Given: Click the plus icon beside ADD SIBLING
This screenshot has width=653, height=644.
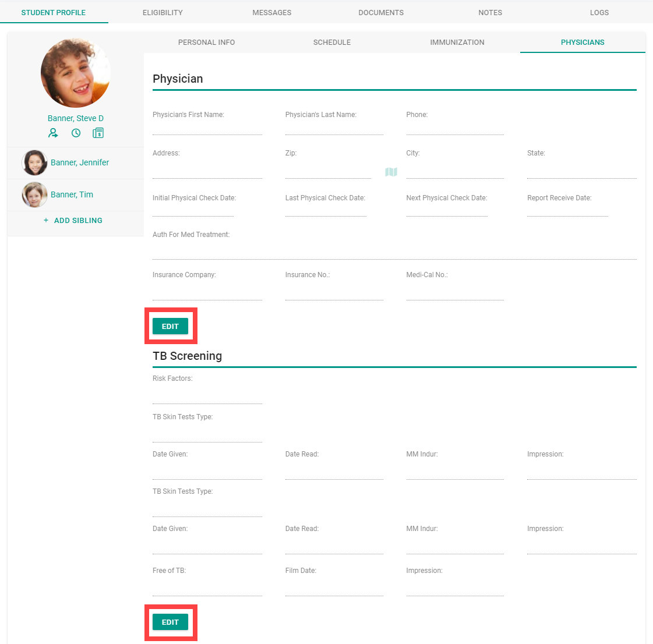Looking at the screenshot, I should click(46, 220).
